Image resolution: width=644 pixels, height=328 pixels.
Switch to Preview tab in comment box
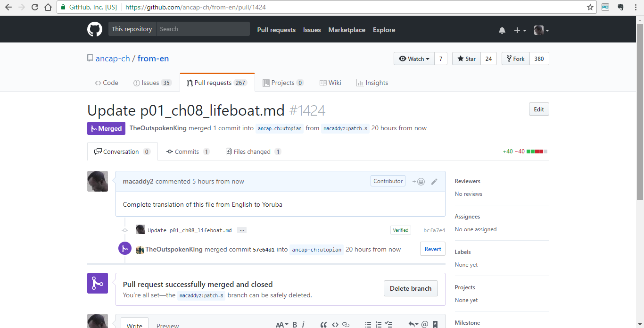coord(168,325)
